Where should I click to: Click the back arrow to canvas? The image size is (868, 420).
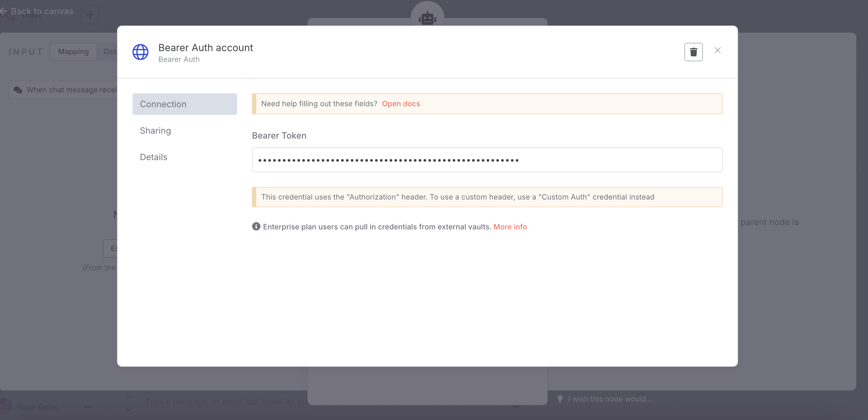[x=4, y=11]
